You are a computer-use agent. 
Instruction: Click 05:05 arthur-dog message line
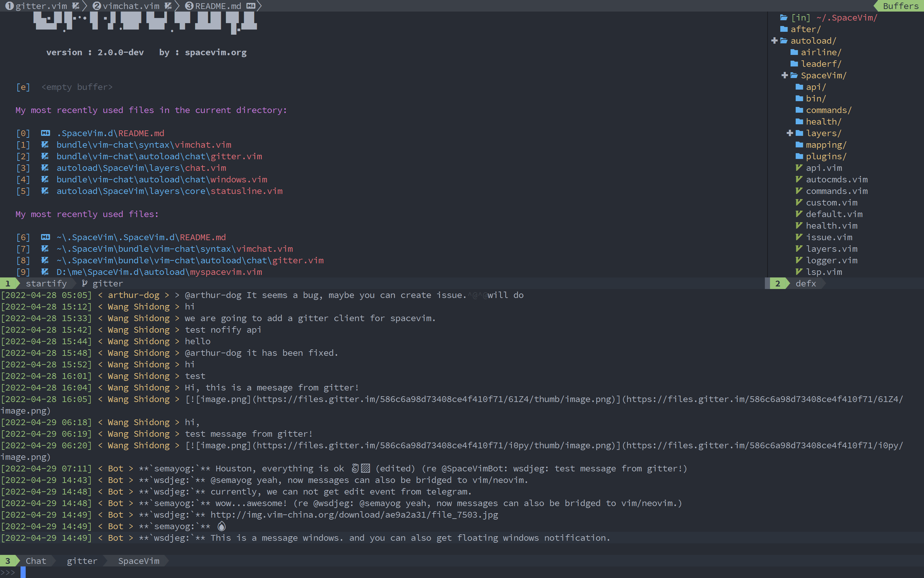(x=262, y=295)
